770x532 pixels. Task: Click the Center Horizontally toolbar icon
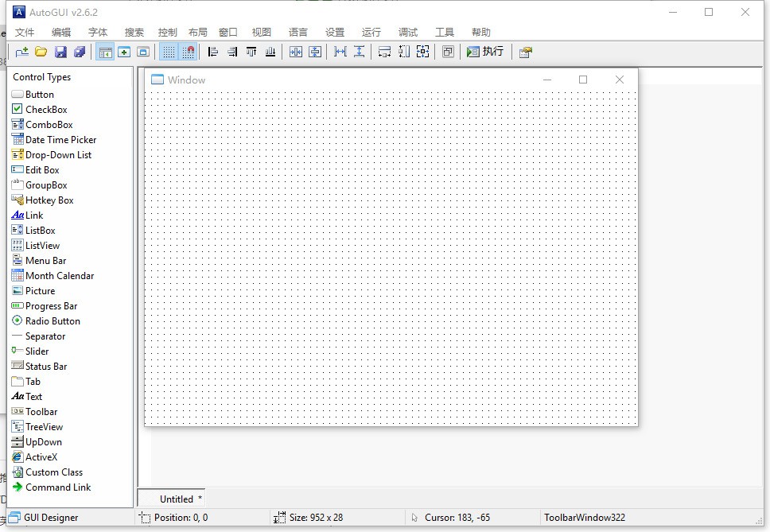296,52
